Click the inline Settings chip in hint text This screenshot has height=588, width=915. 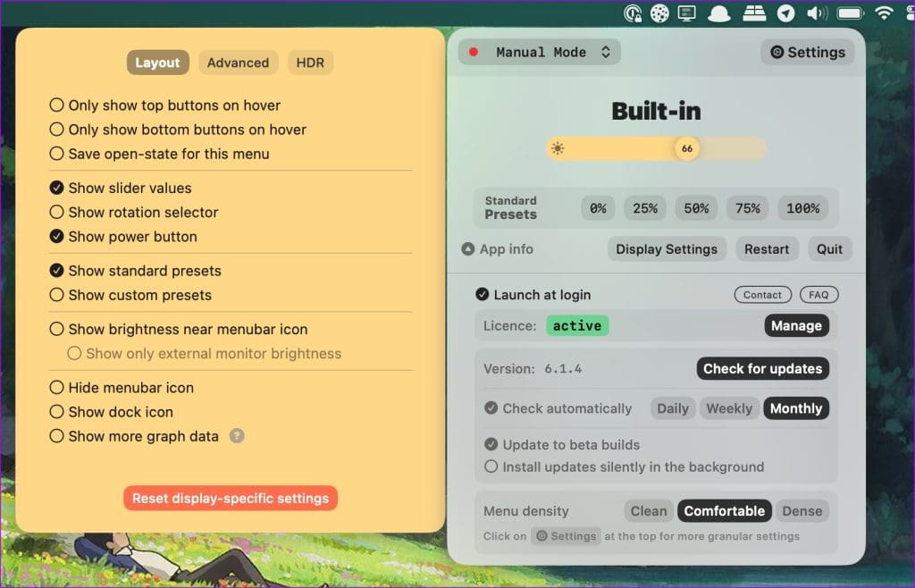click(x=566, y=536)
